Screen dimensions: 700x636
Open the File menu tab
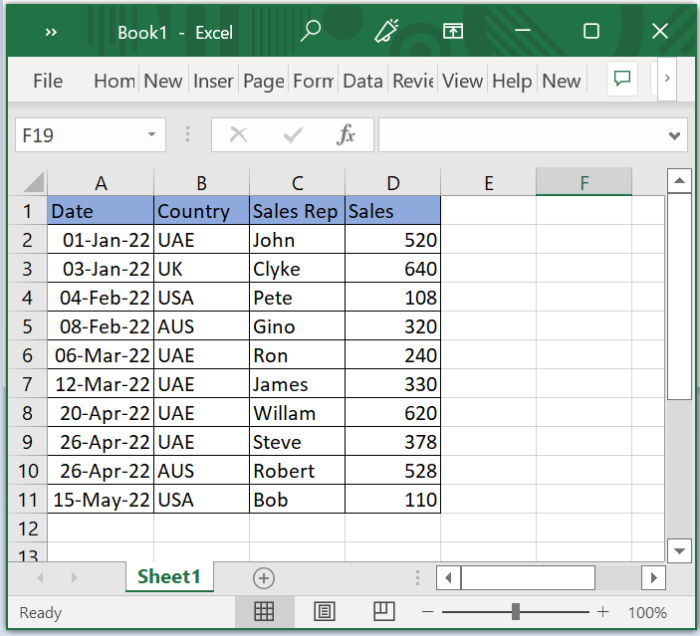48,81
